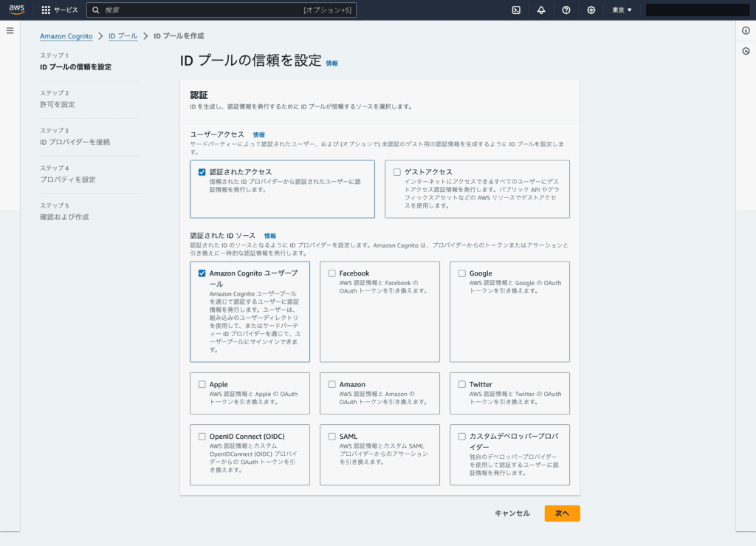Uncheck 認証されたアクセス checkbox
756x546 pixels.
point(202,172)
